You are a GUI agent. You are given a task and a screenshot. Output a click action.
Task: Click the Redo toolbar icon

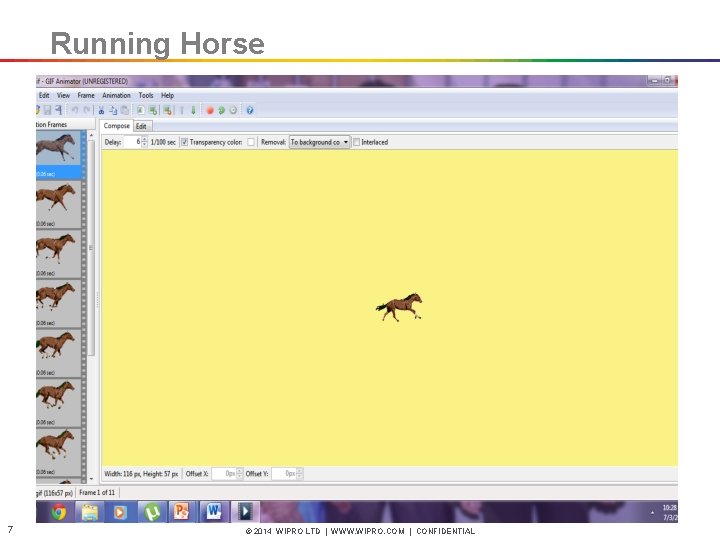pyautogui.click(x=86, y=110)
